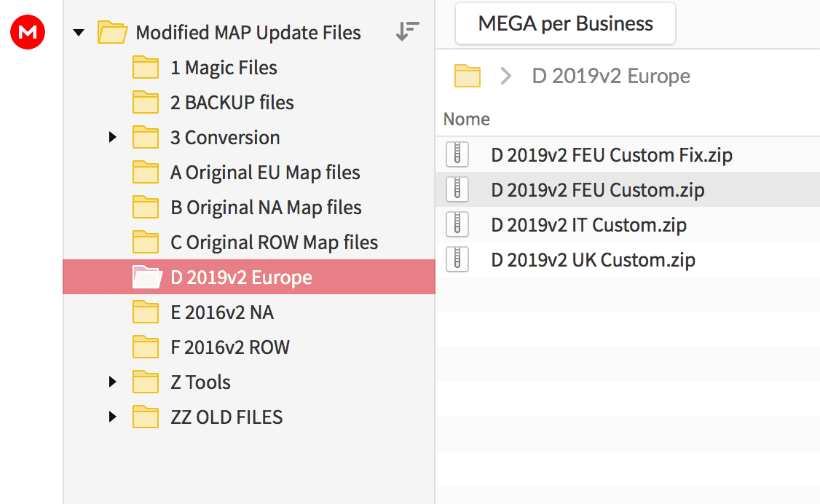The height and width of the screenshot is (504, 820).
Task: Sort files by the Nome column header
Action: [x=467, y=119]
